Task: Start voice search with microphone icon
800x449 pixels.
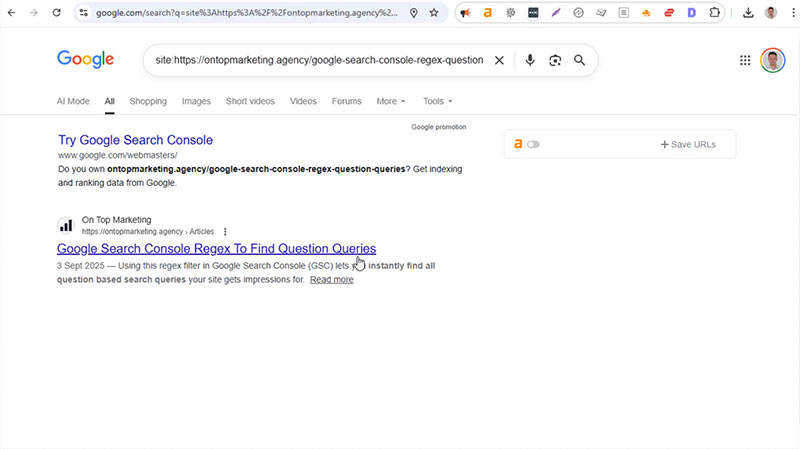Action: pos(530,60)
